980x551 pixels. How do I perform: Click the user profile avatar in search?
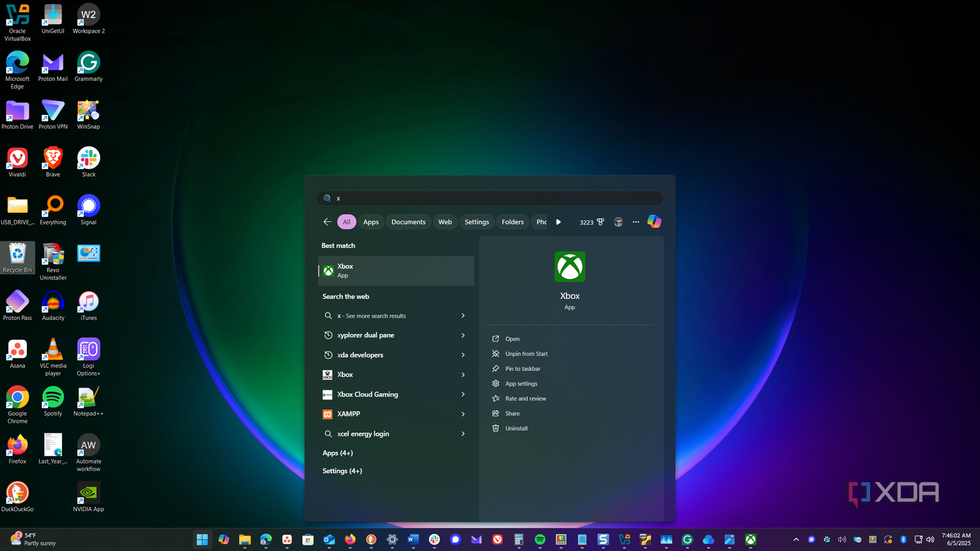[618, 222]
